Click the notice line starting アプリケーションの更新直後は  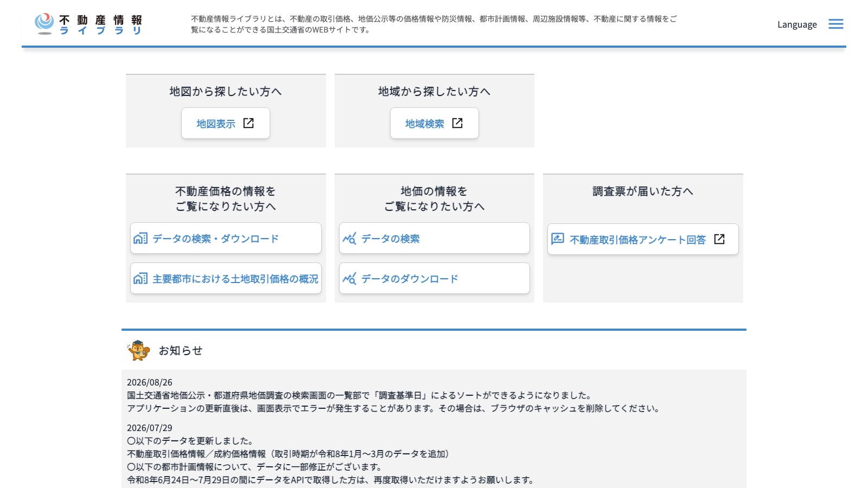click(x=394, y=408)
